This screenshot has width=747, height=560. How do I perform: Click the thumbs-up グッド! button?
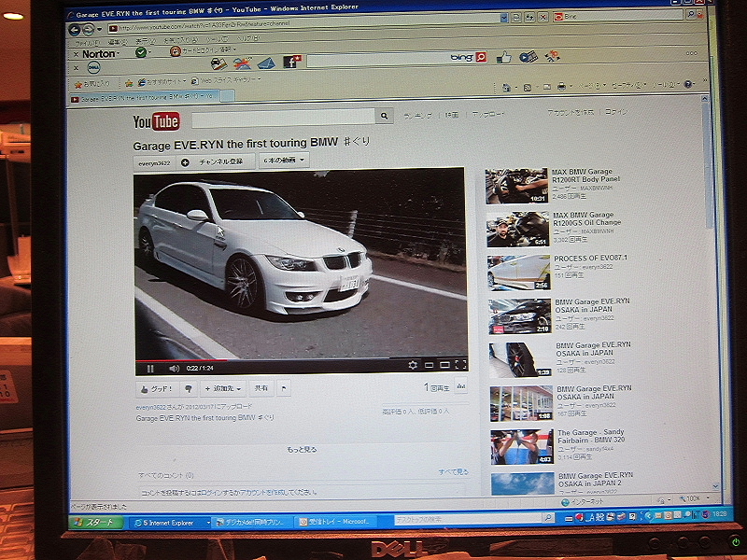click(157, 388)
